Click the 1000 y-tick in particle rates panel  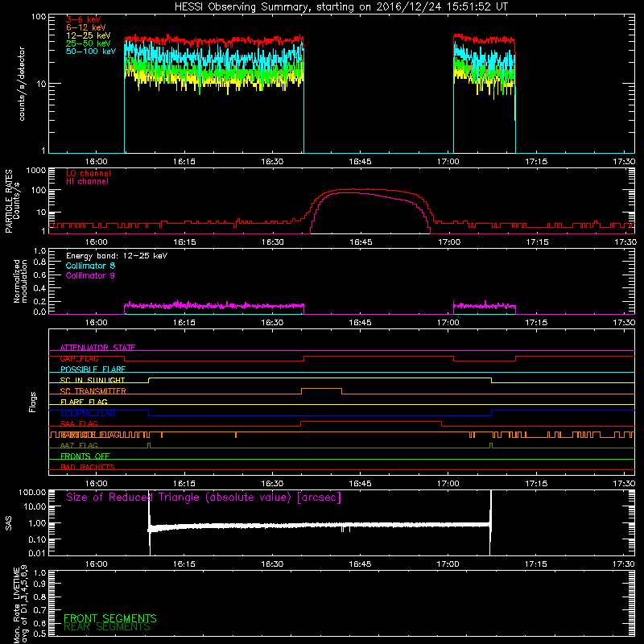[x=36, y=171]
